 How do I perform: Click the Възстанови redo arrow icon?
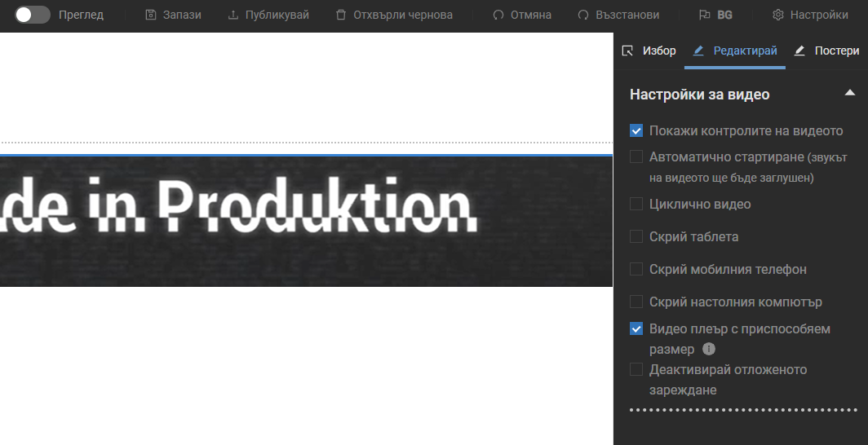coord(582,15)
